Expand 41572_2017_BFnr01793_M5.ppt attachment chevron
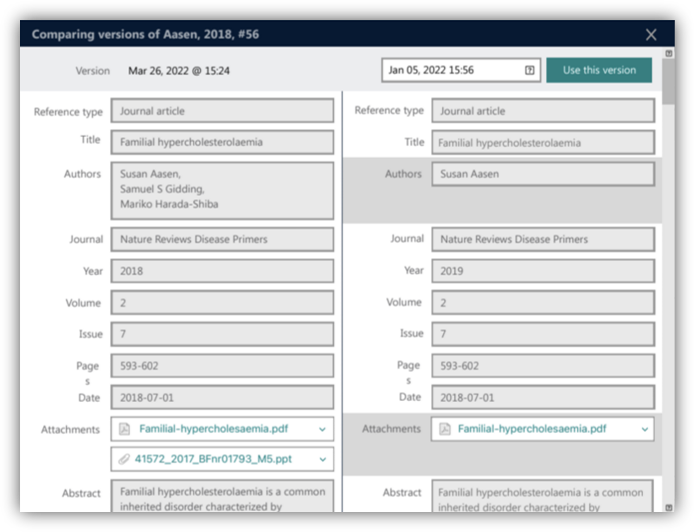This screenshot has height=532, width=695. click(x=322, y=459)
